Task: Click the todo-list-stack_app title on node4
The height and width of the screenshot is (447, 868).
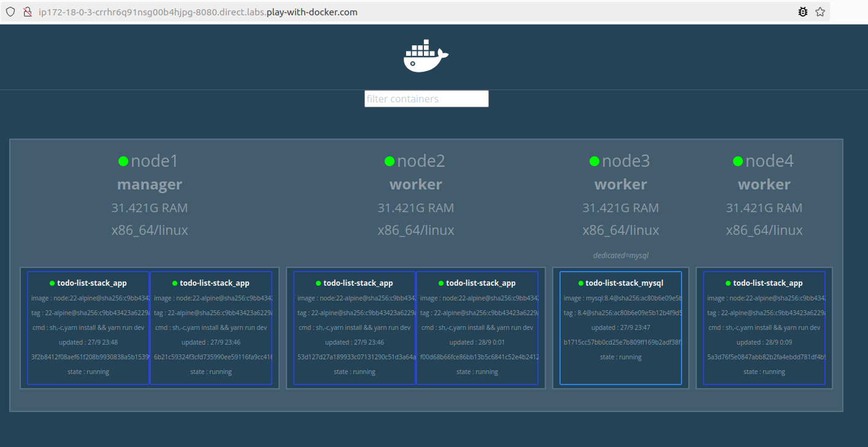Action: tap(767, 283)
